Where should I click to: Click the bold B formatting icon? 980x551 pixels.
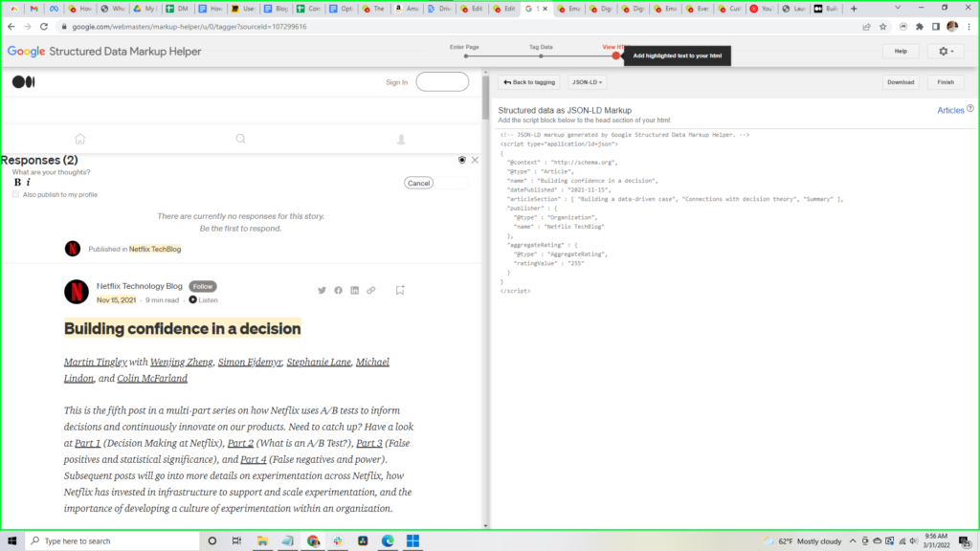17,182
